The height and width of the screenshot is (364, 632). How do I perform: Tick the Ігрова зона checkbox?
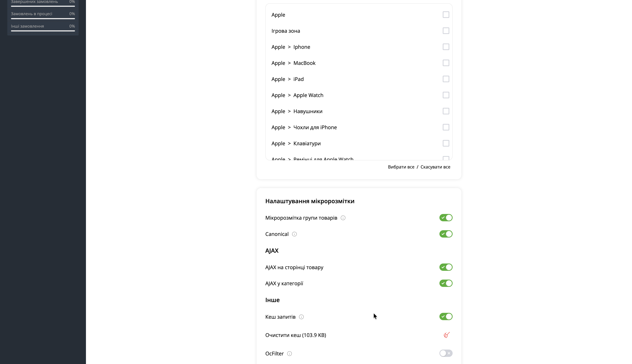[x=446, y=31]
